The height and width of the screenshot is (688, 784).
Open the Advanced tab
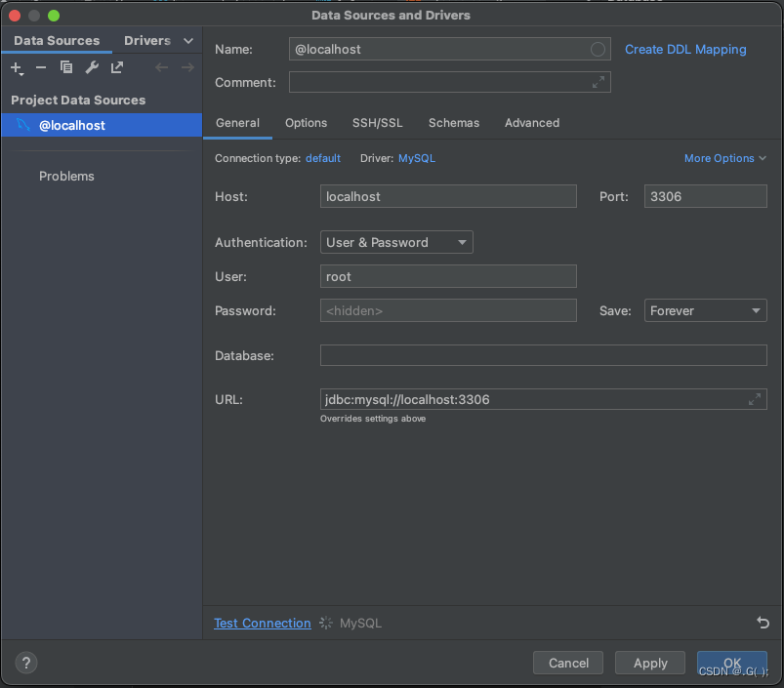pos(532,123)
